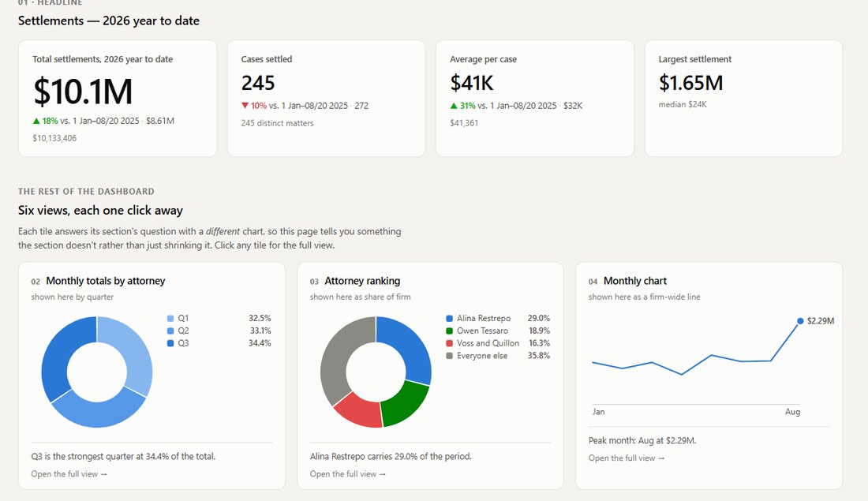This screenshot has height=501, width=868.
Task: Click the Largest settlement card label
Action: click(694, 59)
